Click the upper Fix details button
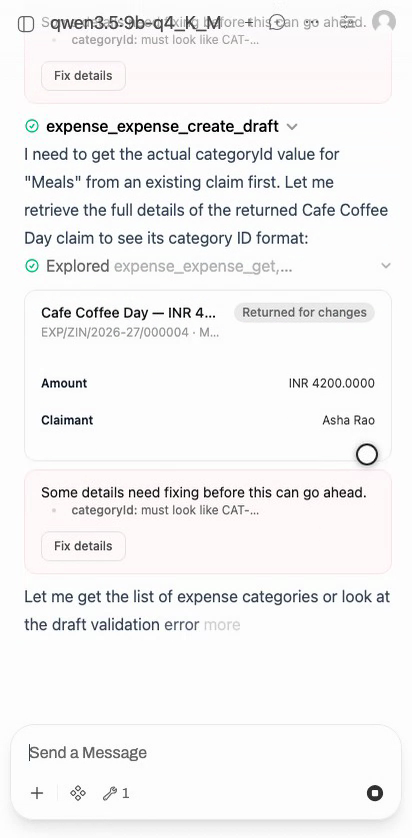The width and height of the screenshot is (412, 838). [x=83, y=76]
